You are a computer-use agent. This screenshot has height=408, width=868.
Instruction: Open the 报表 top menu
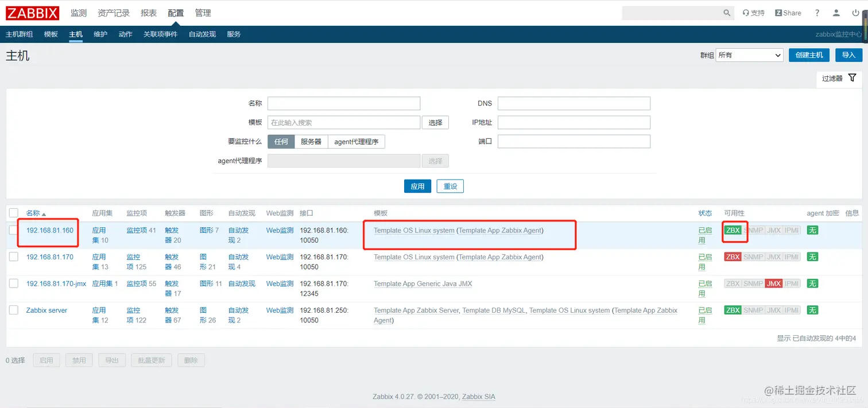coord(149,13)
